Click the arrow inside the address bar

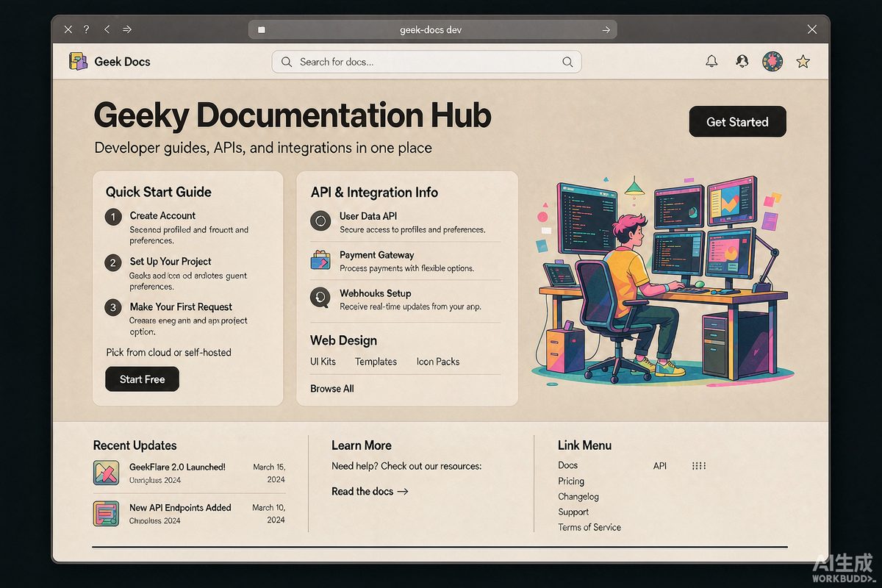pyautogui.click(x=606, y=29)
